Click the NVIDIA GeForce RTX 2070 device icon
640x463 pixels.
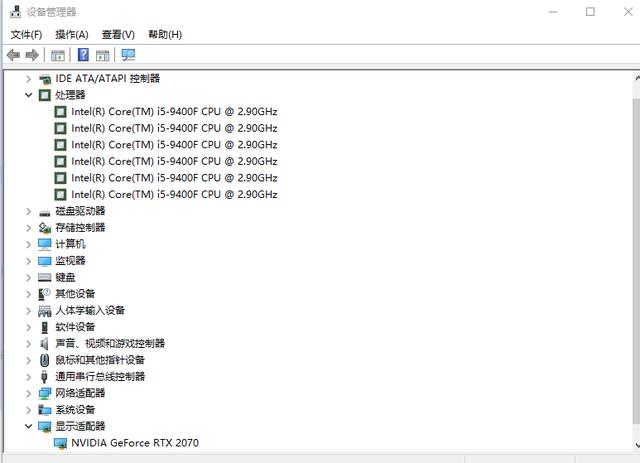pyautogui.click(x=60, y=443)
